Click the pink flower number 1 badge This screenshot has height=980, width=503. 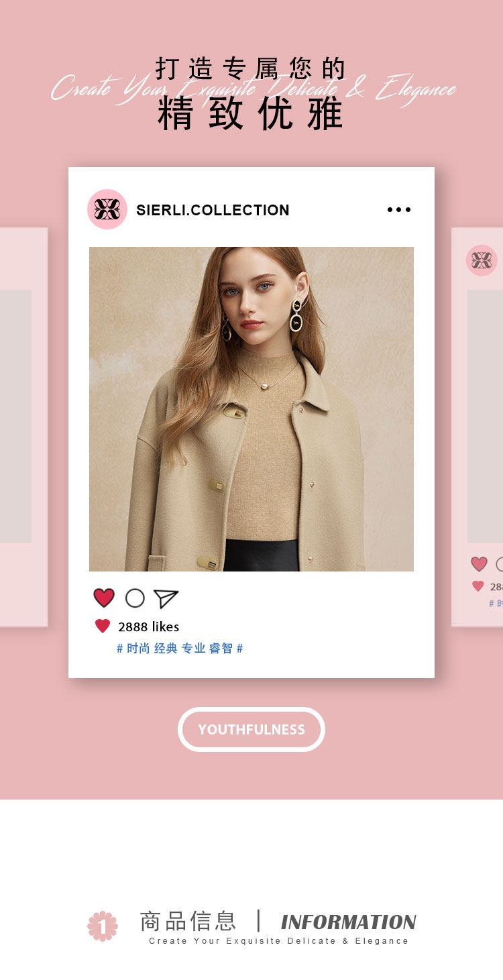103,926
